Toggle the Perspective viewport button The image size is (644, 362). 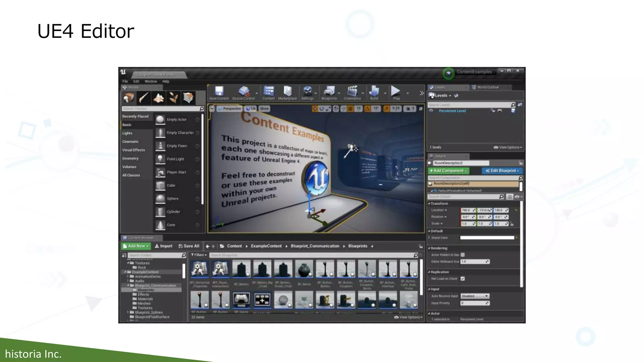pyautogui.click(x=229, y=109)
